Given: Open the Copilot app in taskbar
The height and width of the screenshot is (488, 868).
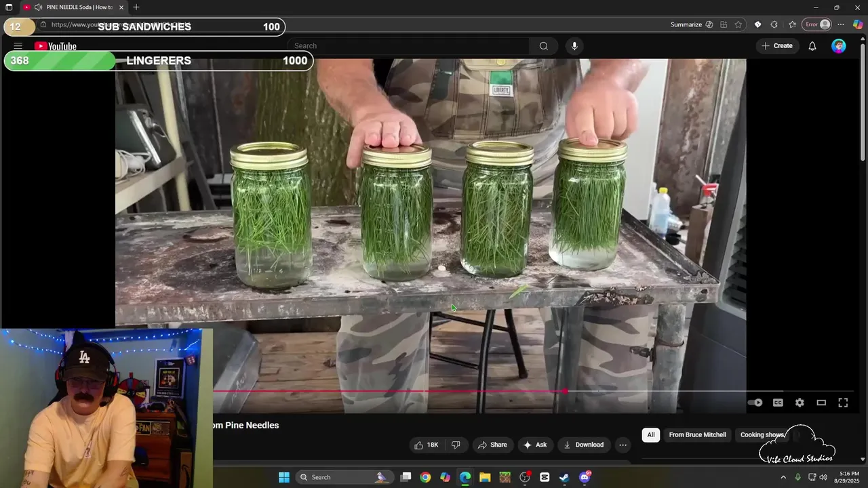Looking at the screenshot, I should coord(445,477).
